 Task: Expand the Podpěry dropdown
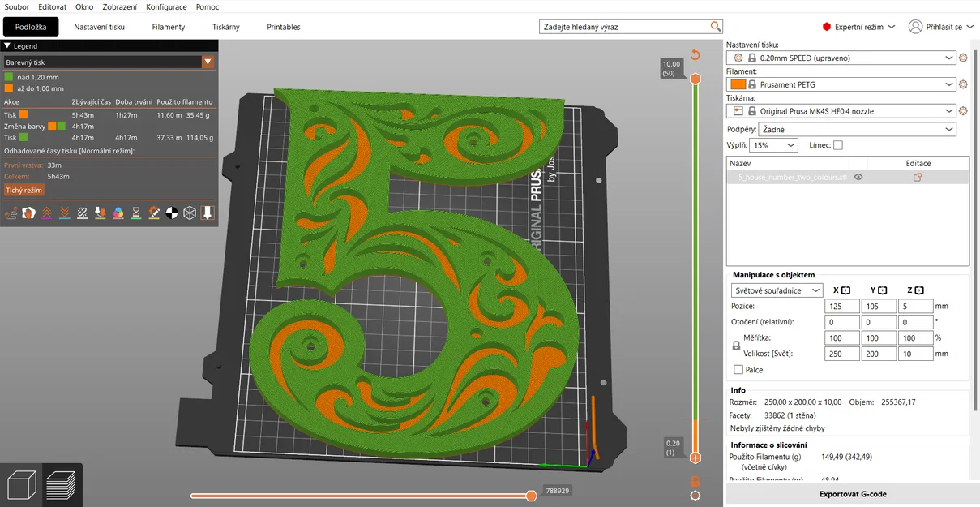pos(857,129)
